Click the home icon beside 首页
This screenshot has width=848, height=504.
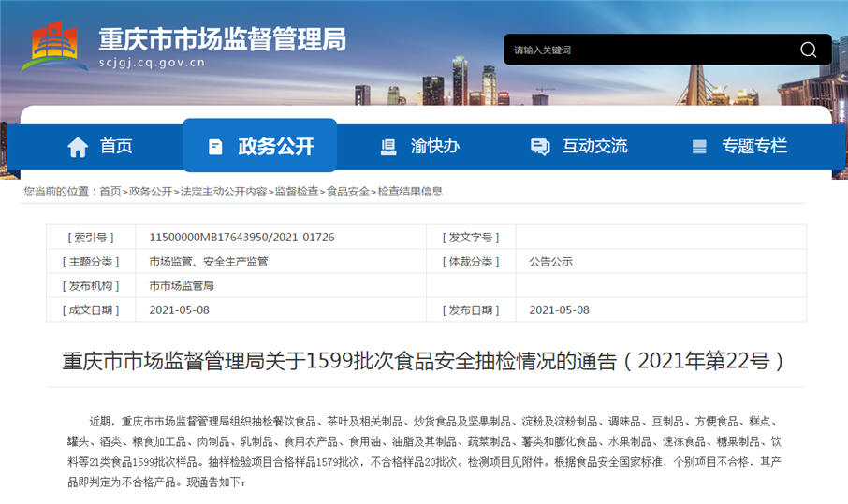tap(78, 147)
